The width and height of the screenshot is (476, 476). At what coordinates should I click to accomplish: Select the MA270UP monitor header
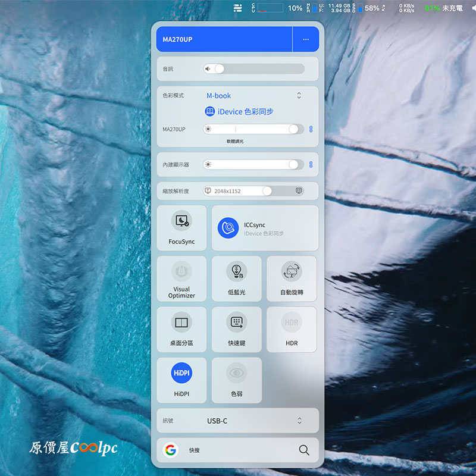[x=224, y=39]
